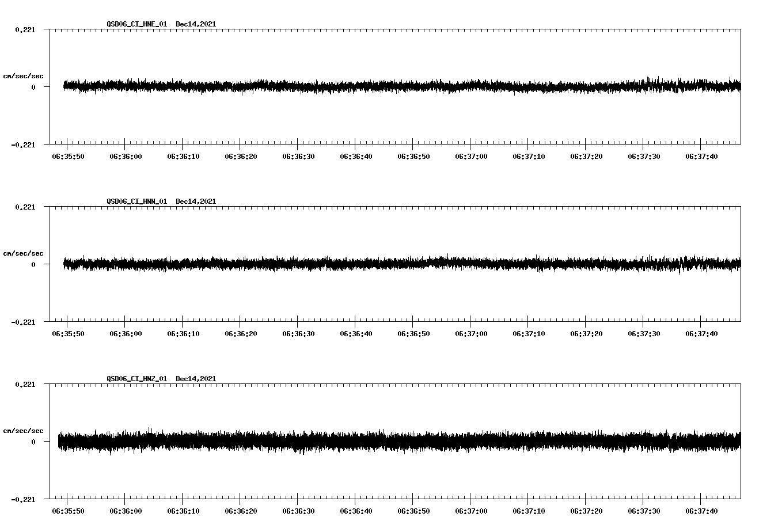Click the 06:37:30 time label under HNN plot
Screen dimensions: 782x532
(644, 334)
